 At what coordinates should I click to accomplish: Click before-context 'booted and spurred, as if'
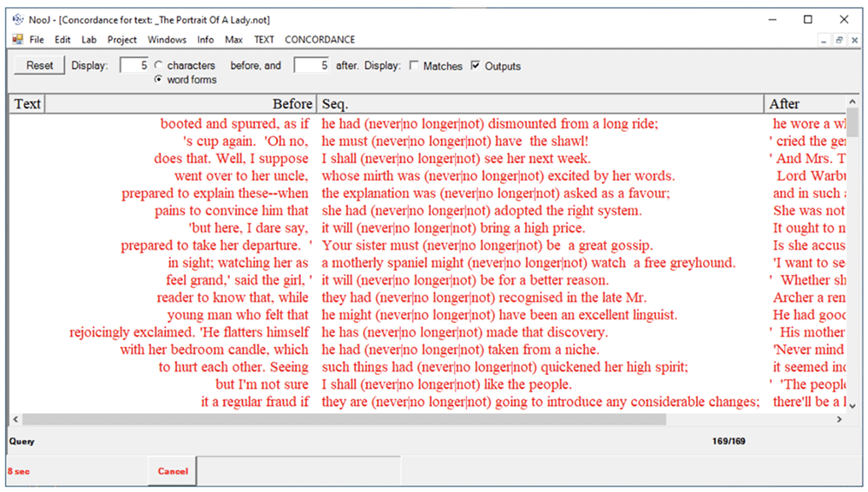[234, 123]
